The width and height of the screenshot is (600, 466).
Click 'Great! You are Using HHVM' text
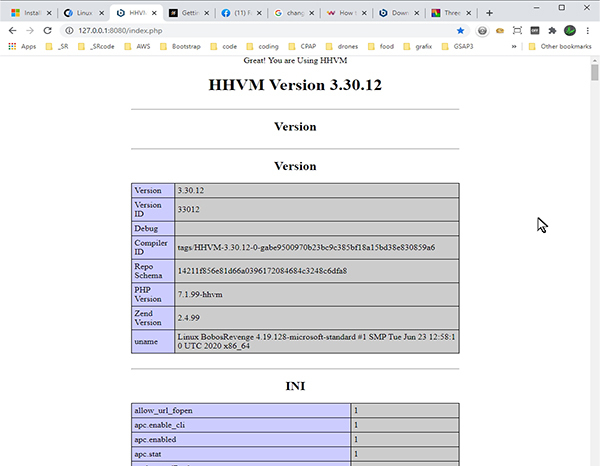pos(295,60)
